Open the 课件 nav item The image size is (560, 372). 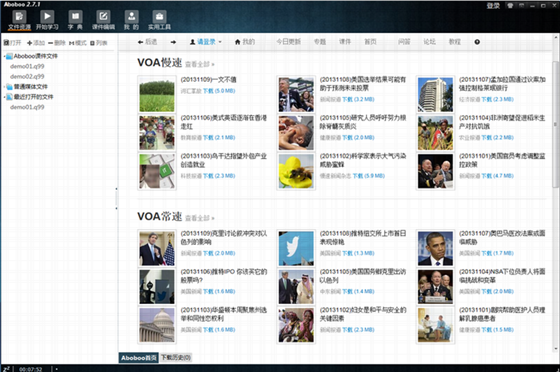tap(345, 42)
